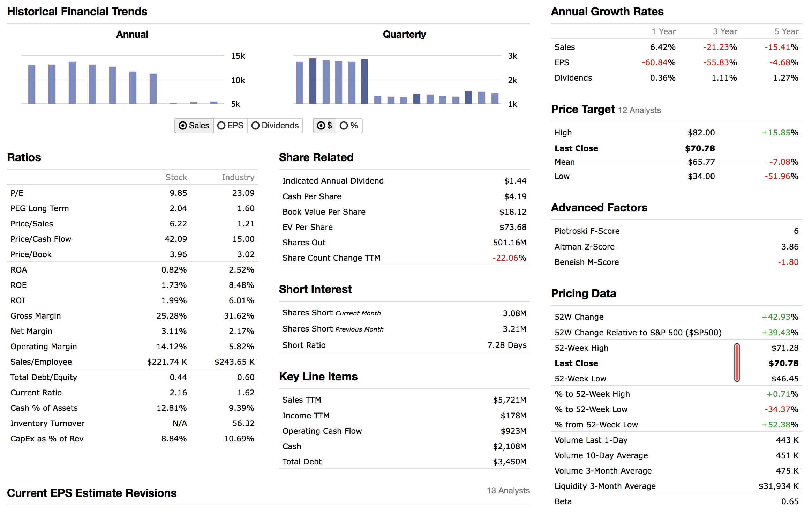Screen dimensions: 812x513
Task: Click the 13 Analysts text
Action: click(x=508, y=491)
